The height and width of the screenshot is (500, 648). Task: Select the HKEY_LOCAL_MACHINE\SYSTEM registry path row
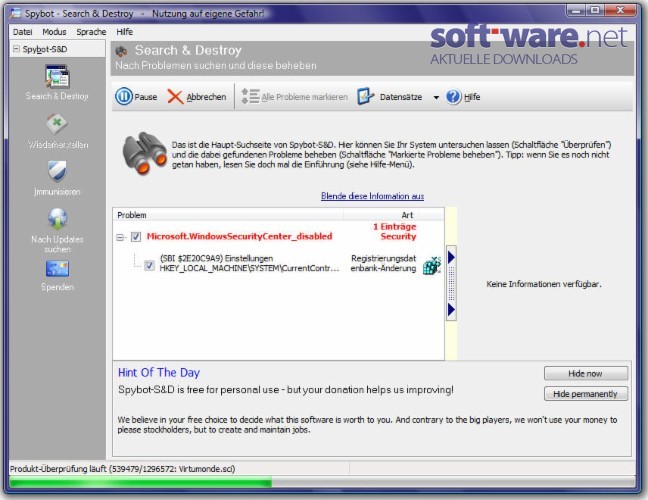(x=249, y=268)
